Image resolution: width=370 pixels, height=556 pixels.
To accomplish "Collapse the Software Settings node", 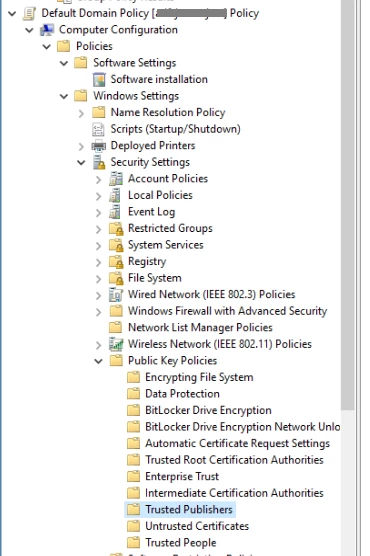I will [64, 63].
